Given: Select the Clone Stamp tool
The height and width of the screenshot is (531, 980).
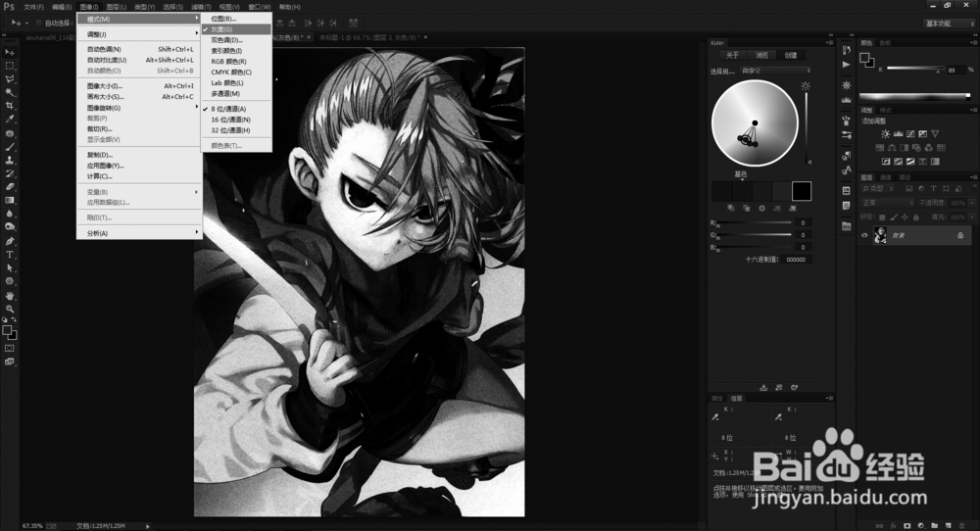Looking at the screenshot, I should tap(10, 161).
